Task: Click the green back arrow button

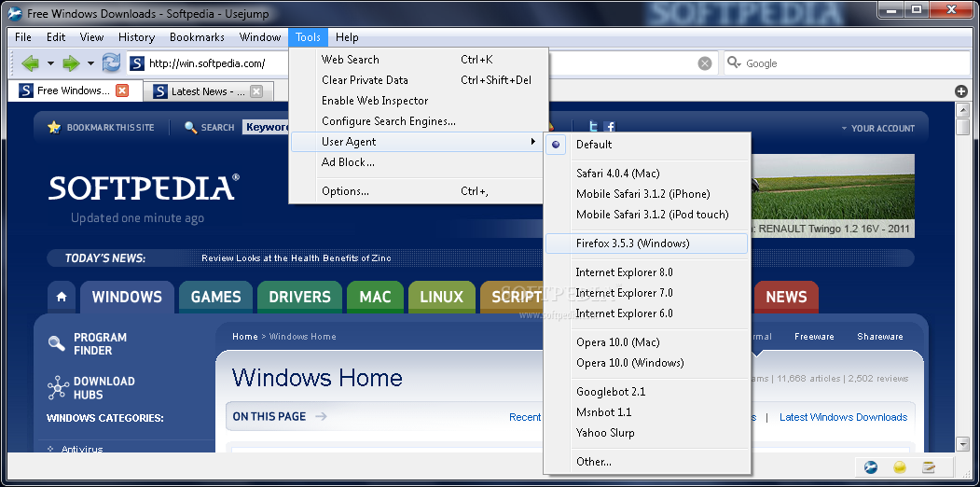Action: [x=30, y=63]
